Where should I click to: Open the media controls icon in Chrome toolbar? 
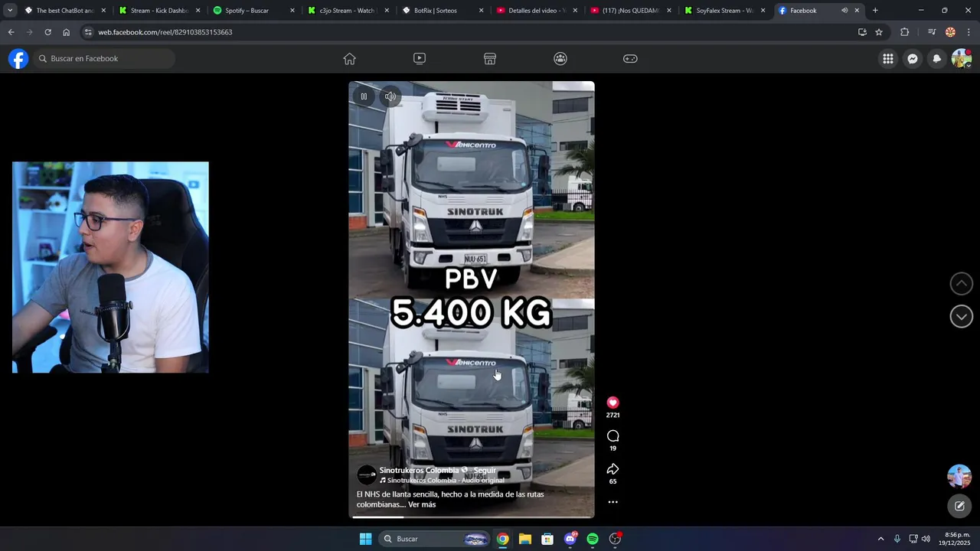coord(932,32)
